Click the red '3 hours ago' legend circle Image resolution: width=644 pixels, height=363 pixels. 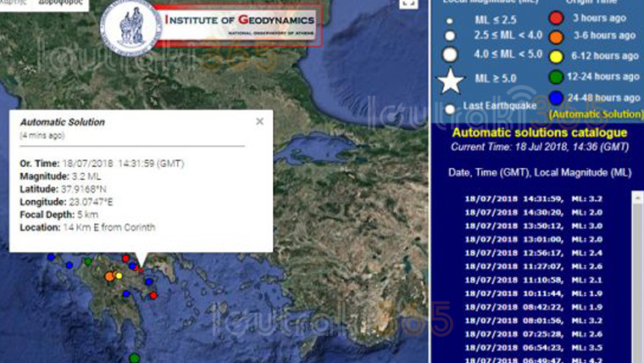pyautogui.click(x=556, y=18)
